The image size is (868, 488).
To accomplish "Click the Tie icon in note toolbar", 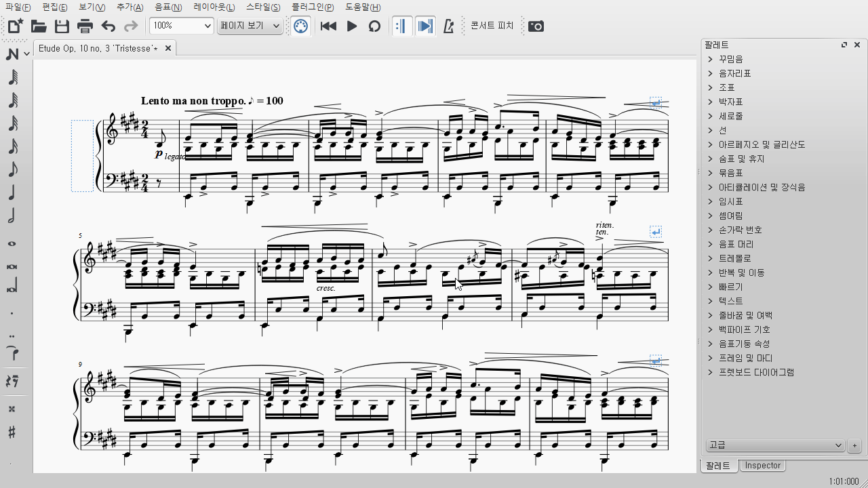I will pyautogui.click(x=12, y=353).
